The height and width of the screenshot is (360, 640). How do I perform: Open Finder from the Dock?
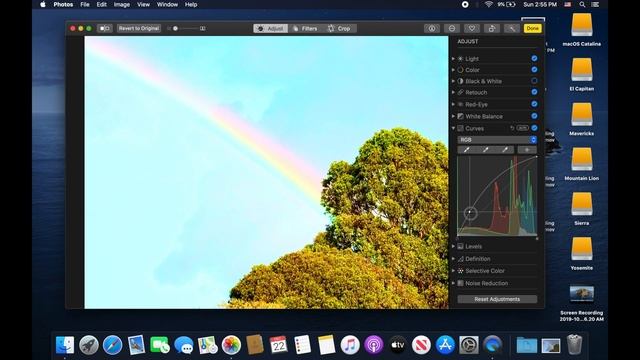pos(65,345)
